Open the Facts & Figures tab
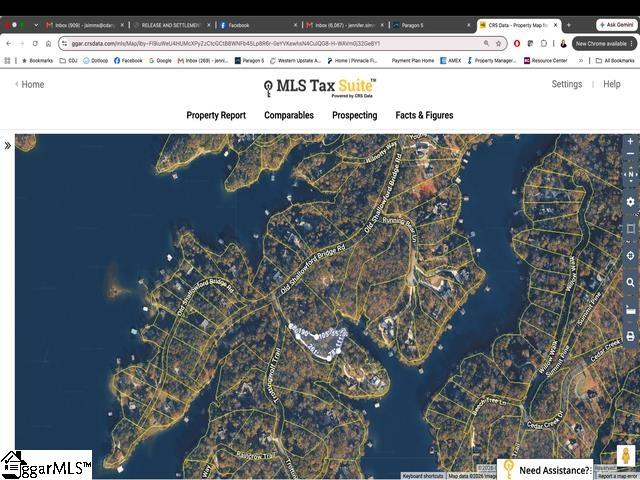 pyautogui.click(x=424, y=116)
